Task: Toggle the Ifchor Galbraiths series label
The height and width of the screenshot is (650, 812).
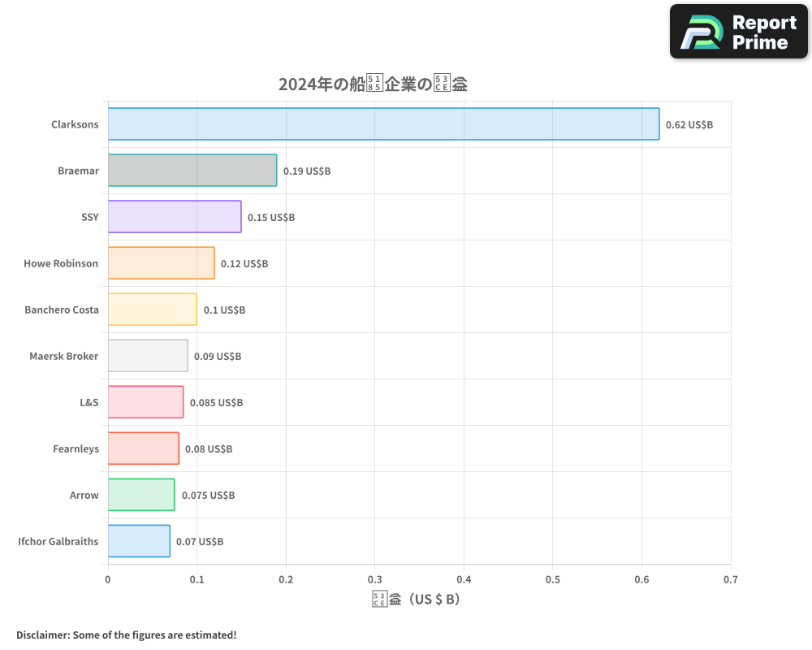Action: click(x=57, y=541)
